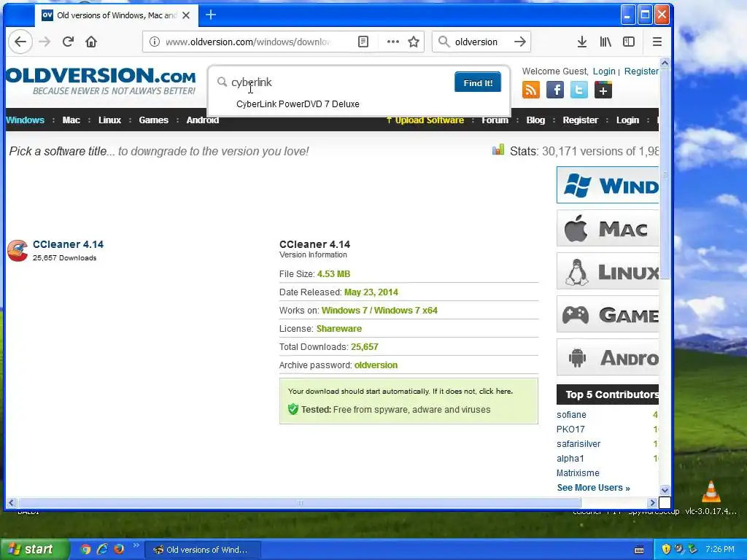Click the Stats bar chart icon
This screenshot has width=747, height=560.
[x=498, y=150]
